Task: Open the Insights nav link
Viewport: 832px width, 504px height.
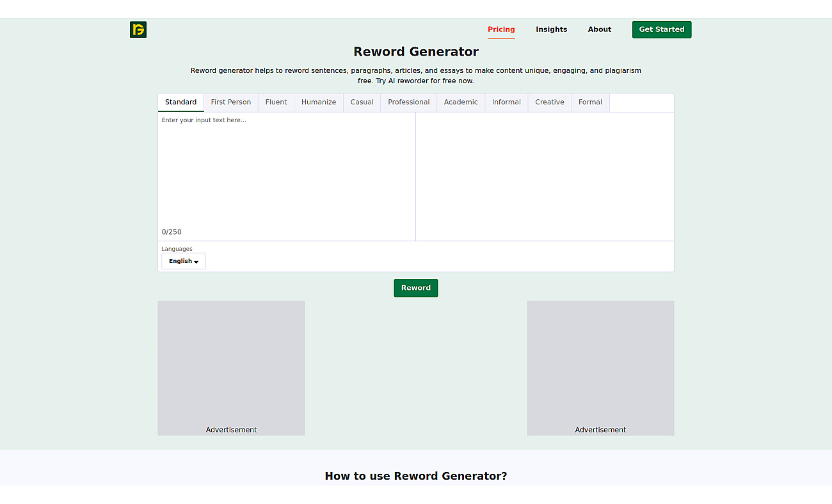Action: click(x=551, y=29)
